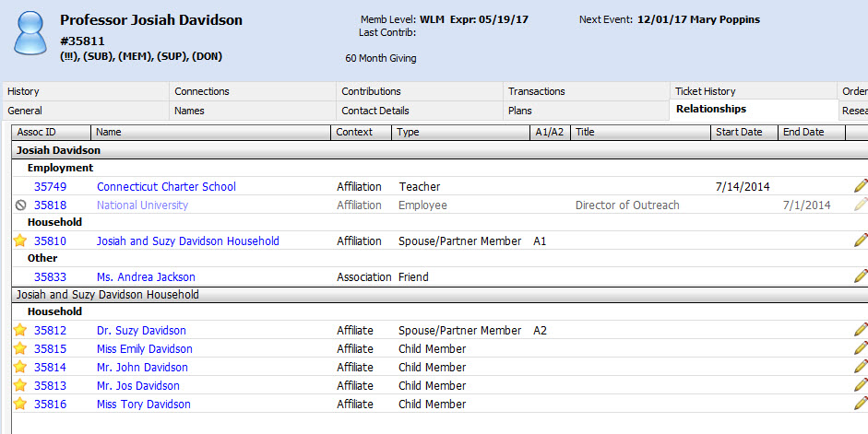Select the Employment group header row
The width and height of the screenshot is (868, 434).
coord(60,168)
